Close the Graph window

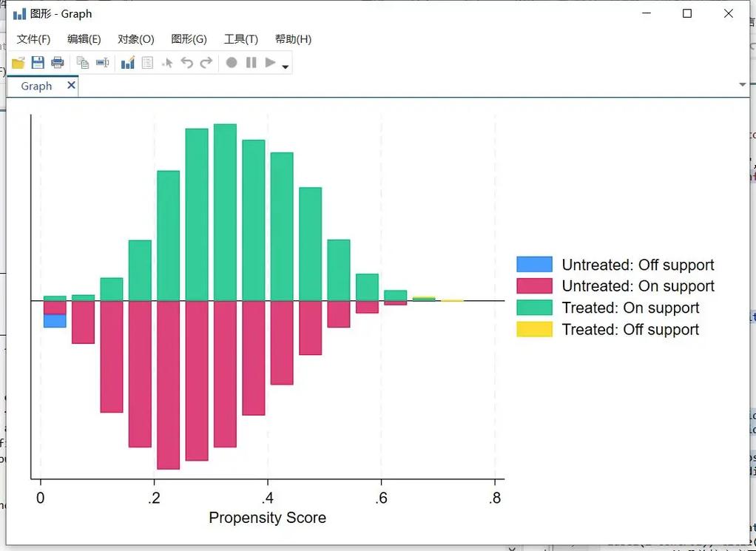(729, 13)
